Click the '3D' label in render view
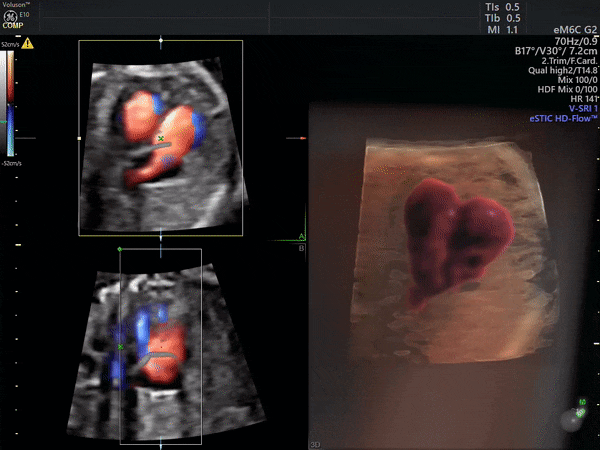 click(315, 444)
